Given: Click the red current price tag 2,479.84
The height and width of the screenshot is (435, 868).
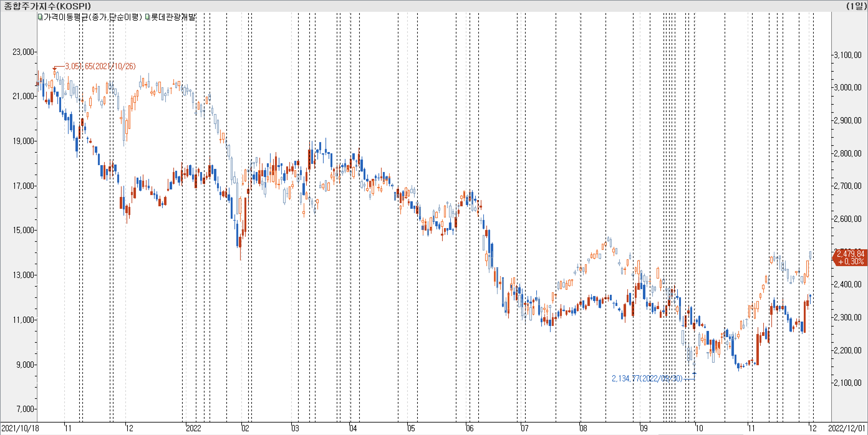Looking at the screenshot, I should 850,258.
